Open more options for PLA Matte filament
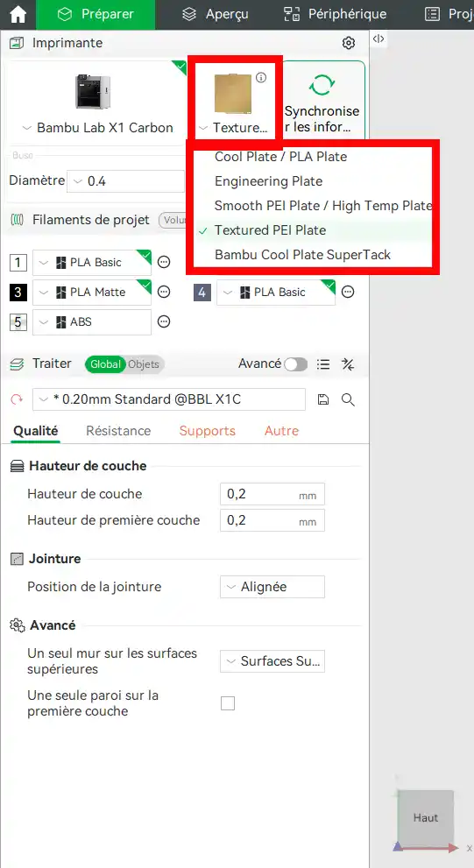This screenshot has width=474, height=868. click(164, 292)
